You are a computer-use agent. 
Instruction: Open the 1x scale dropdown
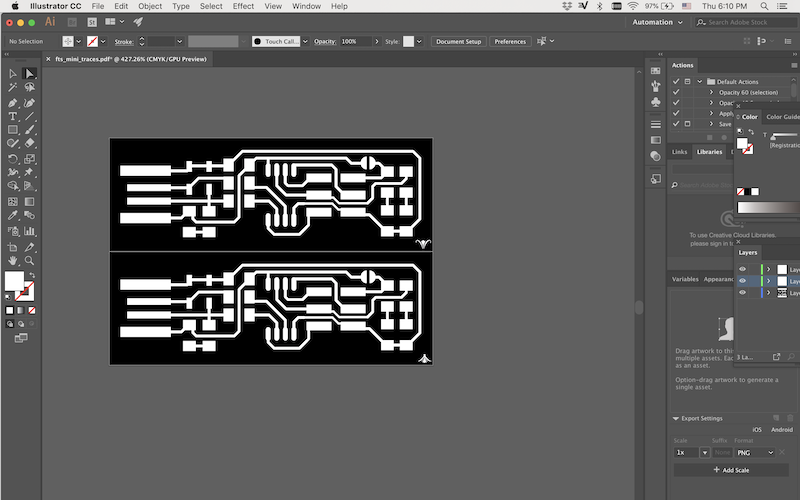(x=705, y=453)
